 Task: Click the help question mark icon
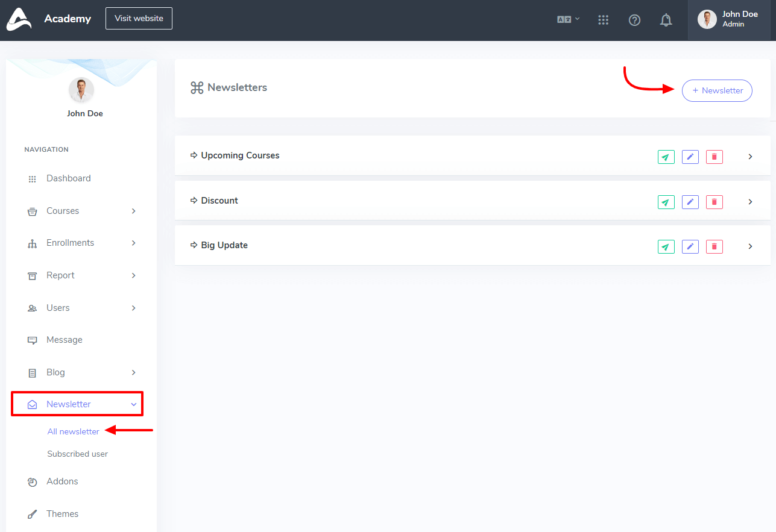coord(634,20)
